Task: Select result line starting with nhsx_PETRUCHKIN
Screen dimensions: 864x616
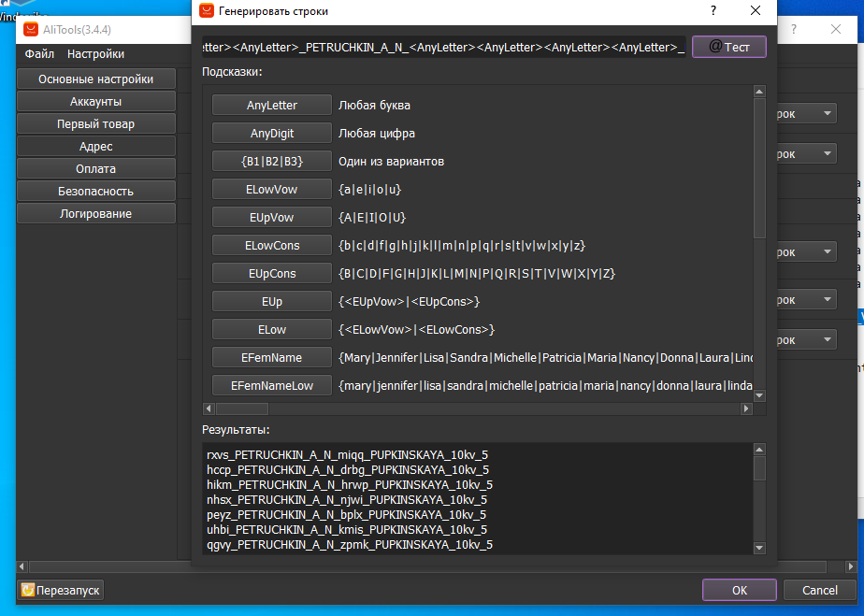Action: tap(347, 500)
